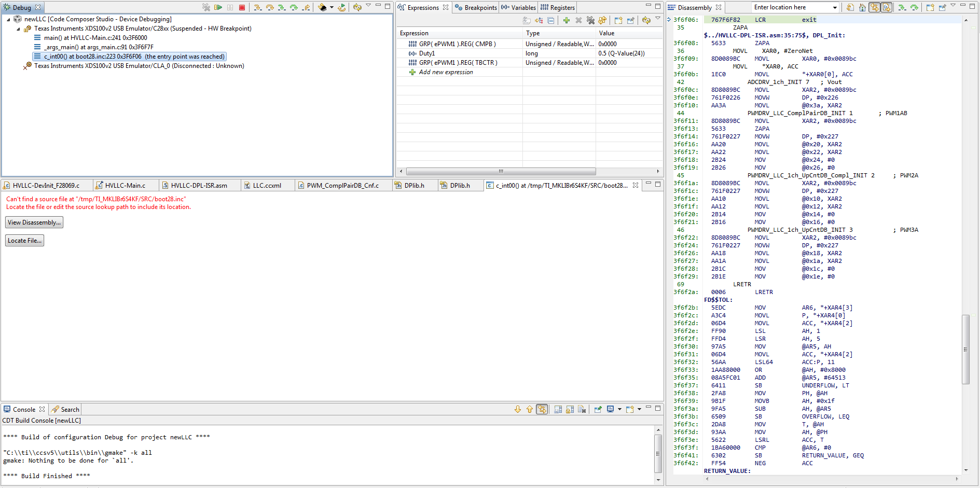Click Pin Console icon
980x488 pixels.
point(598,409)
